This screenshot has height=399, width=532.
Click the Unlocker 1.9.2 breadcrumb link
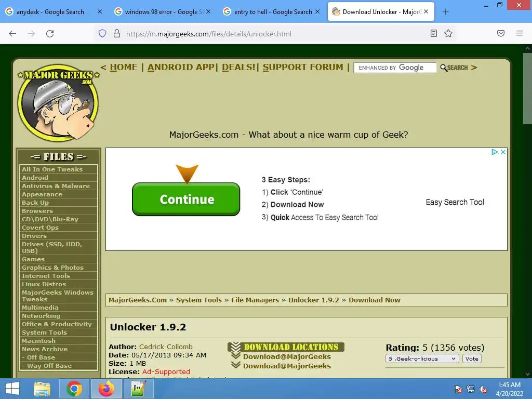tap(313, 300)
